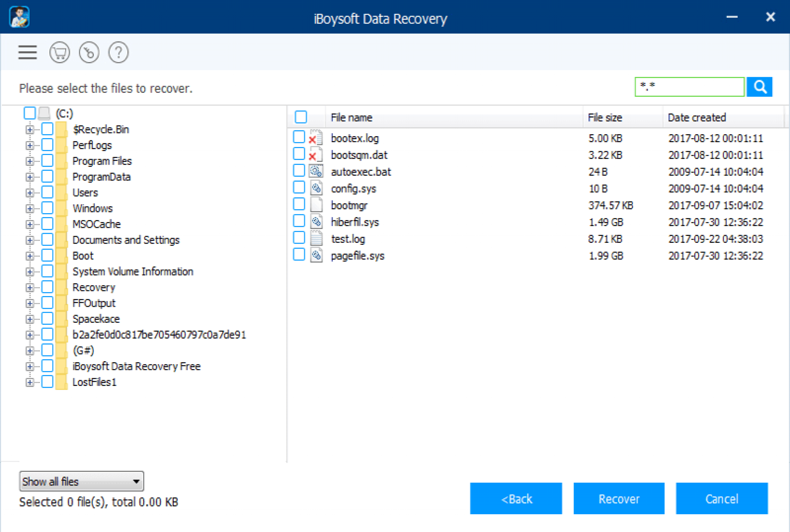Expand the Windows folder tree node
The image size is (790, 532).
[x=29, y=209]
